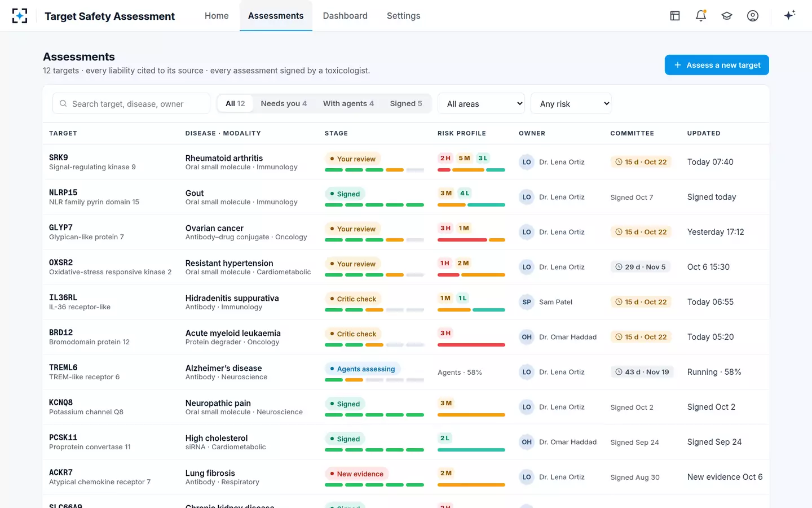Click the SRK9 stage progress bar
This screenshot has height=508, width=812.
374,170
